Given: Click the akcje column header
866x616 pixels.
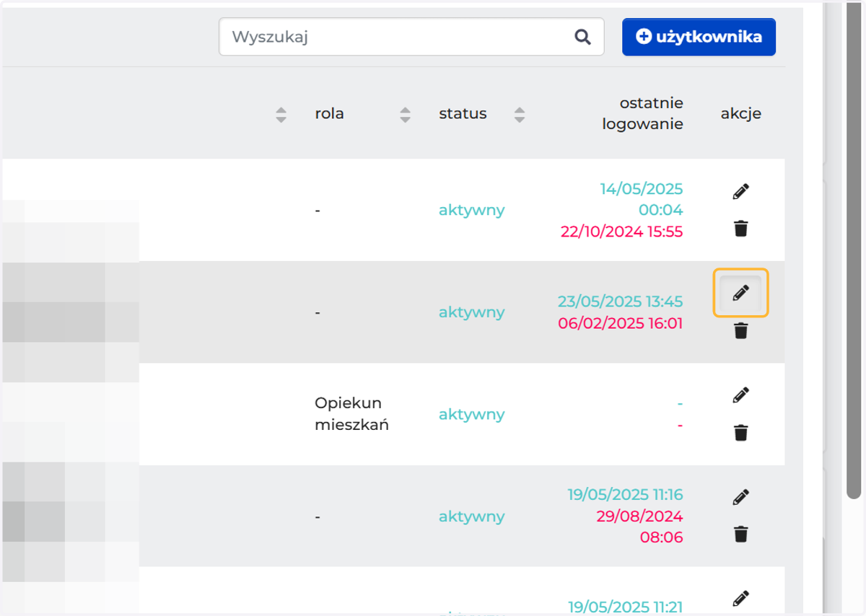Looking at the screenshot, I should 740,114.
